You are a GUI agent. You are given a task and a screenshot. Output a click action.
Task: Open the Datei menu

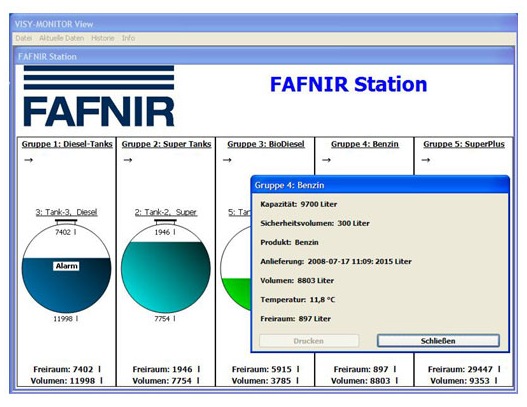click(x=24, y=38)
